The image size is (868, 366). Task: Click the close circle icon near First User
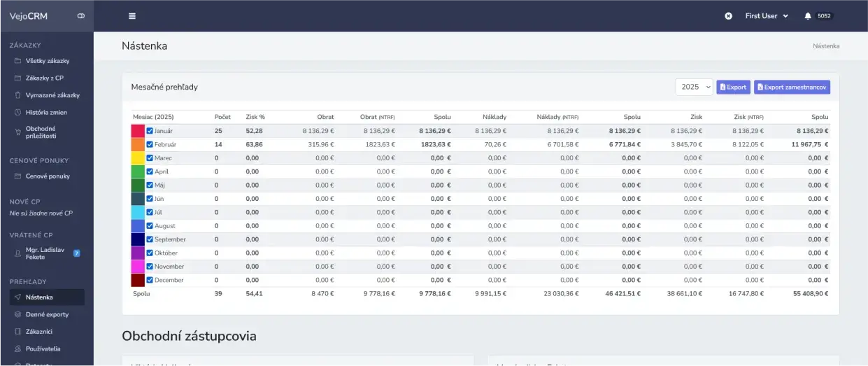pyautogui.click(x=728, y=16)
